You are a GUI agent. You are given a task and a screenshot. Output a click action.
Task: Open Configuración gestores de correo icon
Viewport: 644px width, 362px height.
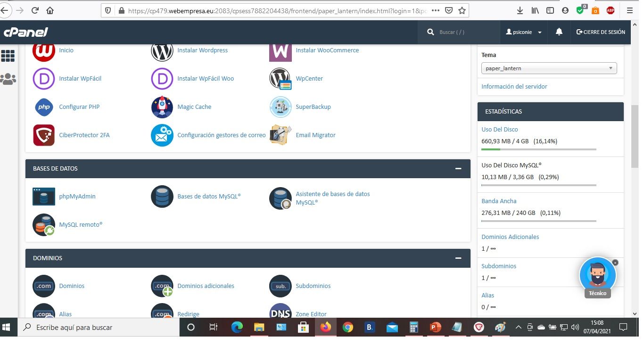point(162,135)
